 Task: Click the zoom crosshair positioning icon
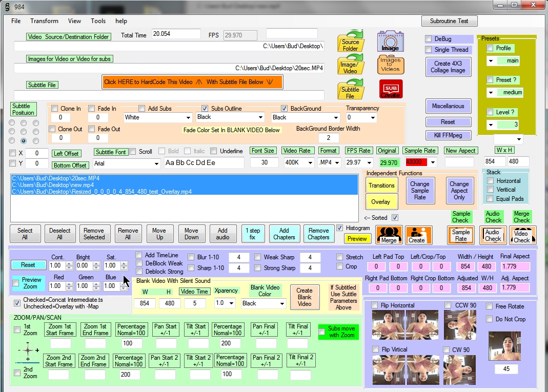pyautogui.click(x=28, y=350)
